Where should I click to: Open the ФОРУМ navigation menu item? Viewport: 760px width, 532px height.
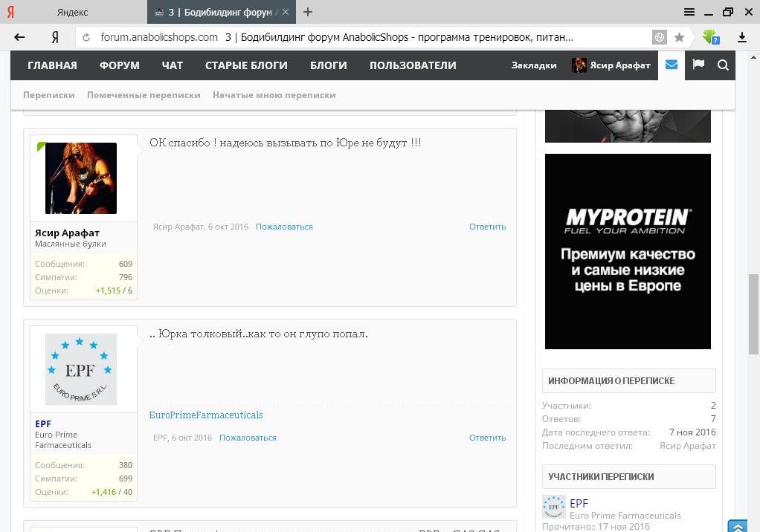119,65
